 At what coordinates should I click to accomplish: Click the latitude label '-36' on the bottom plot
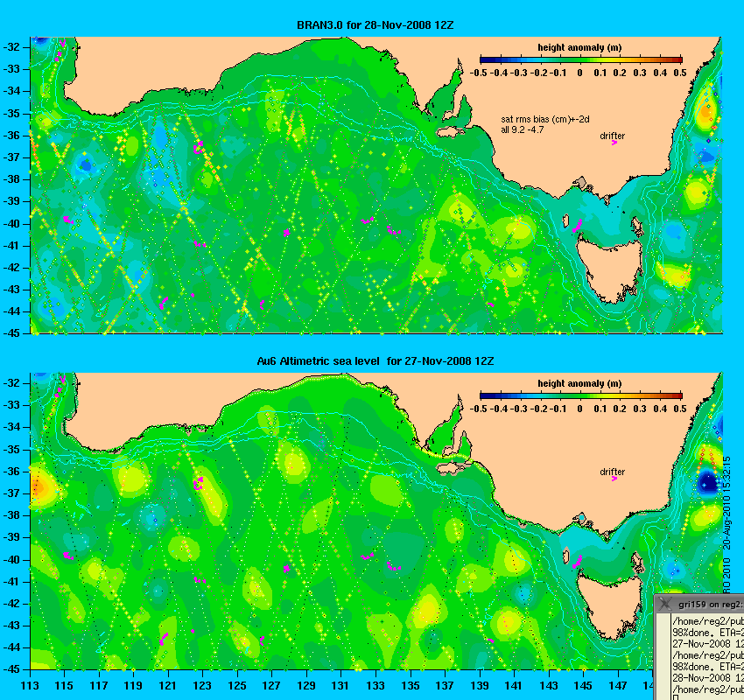click(x=11, y=471)
